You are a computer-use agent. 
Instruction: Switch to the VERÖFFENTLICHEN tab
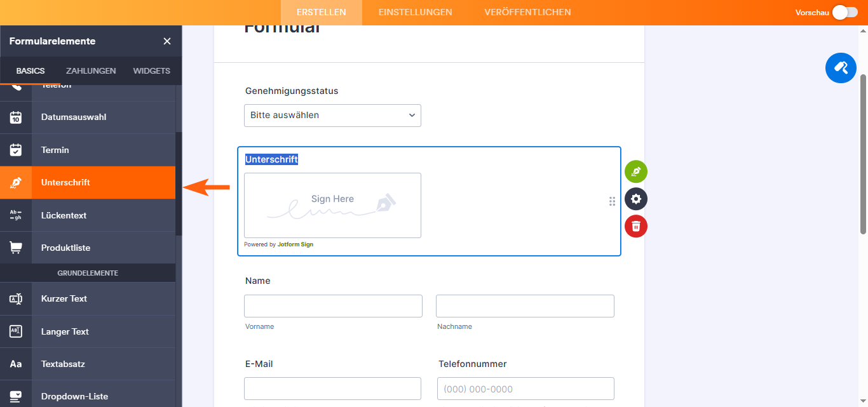coord(527,12)
